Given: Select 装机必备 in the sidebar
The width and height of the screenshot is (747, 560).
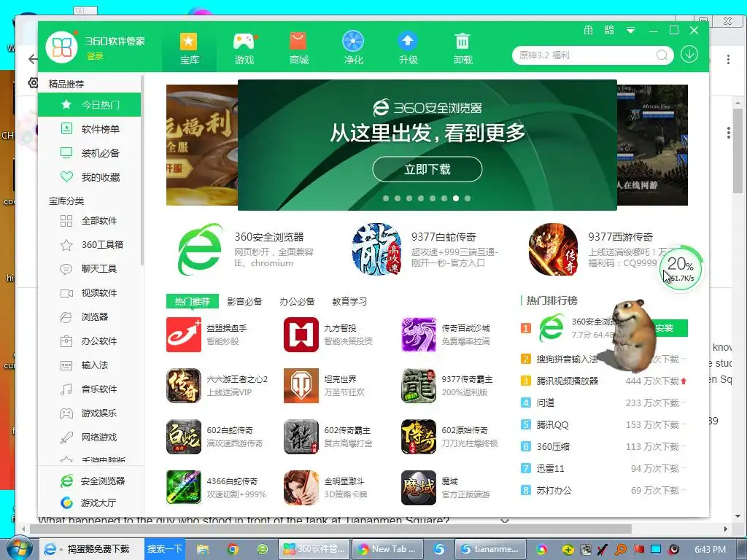Looking at the screenshot, I should tap(90, 153).
